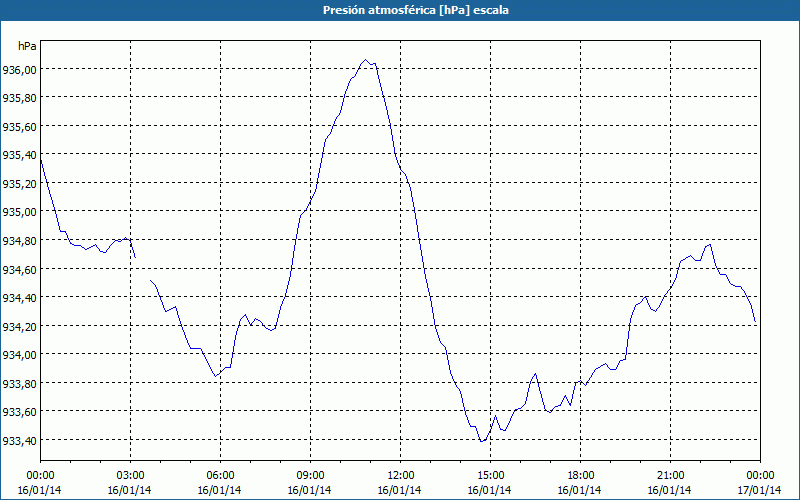
Task: Click the 16/01/14 date under 18:00
Action: tap(580, 490)
